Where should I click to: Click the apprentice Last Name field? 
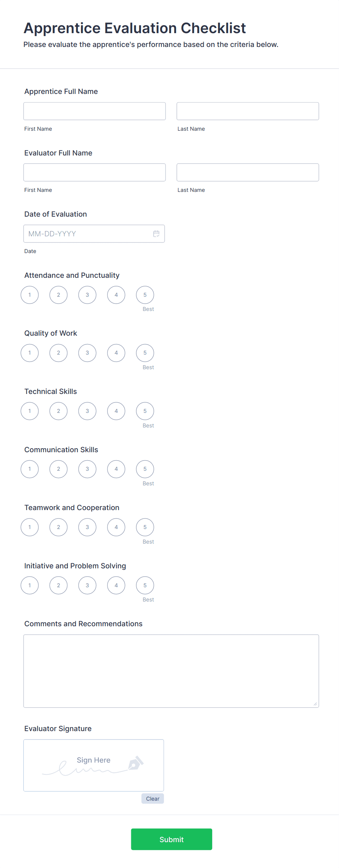click(x=248, y=111)
